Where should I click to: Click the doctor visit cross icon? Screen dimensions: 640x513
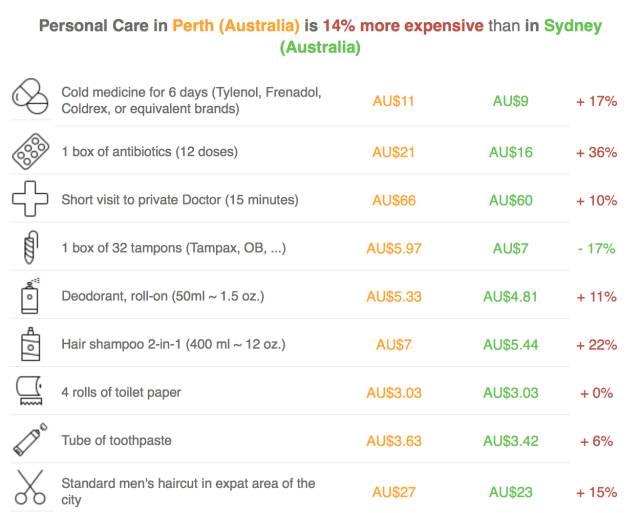click(30, 200)
